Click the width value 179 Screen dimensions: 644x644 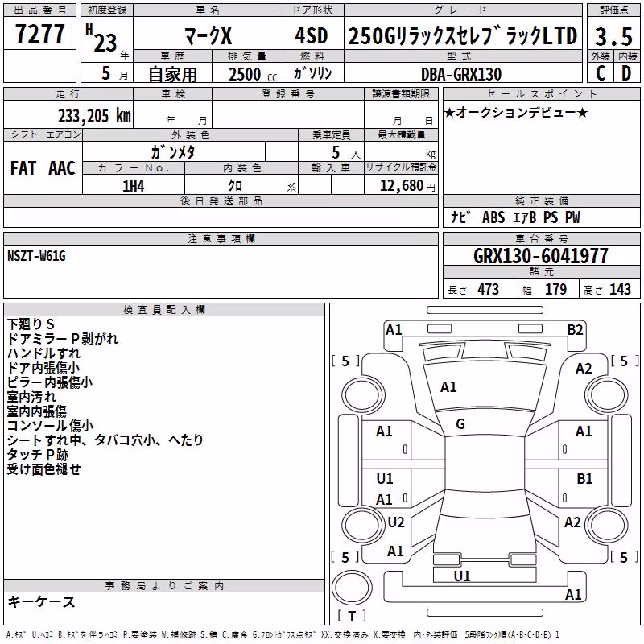(x=555, y=289)
